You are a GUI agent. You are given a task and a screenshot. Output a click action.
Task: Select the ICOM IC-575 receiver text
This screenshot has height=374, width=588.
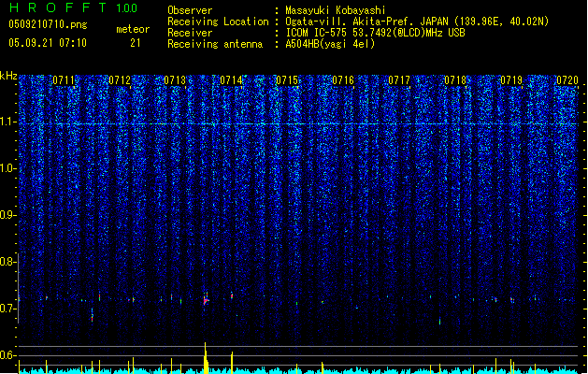pyautogui.click(x=375, y=33)
